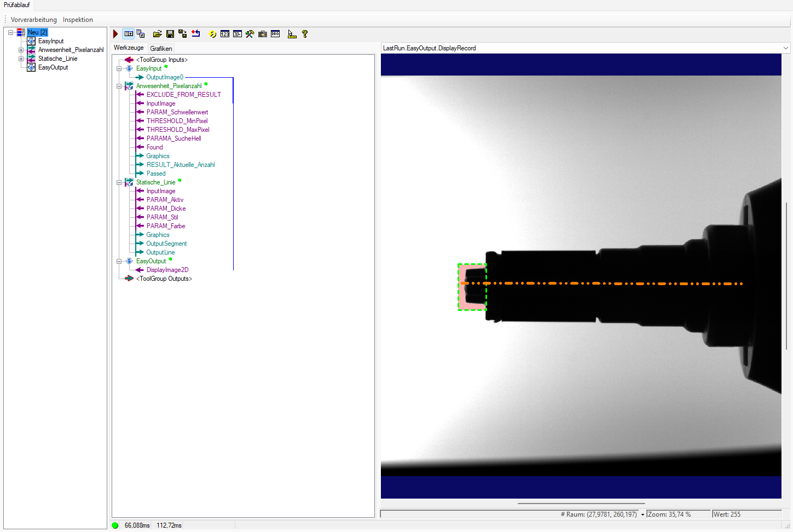Open the LastRun.EasyOutput.DisplayRecord dropdown
Image resolution: width=793 pixels, height=532 pixels.
(x=785, y=48)
